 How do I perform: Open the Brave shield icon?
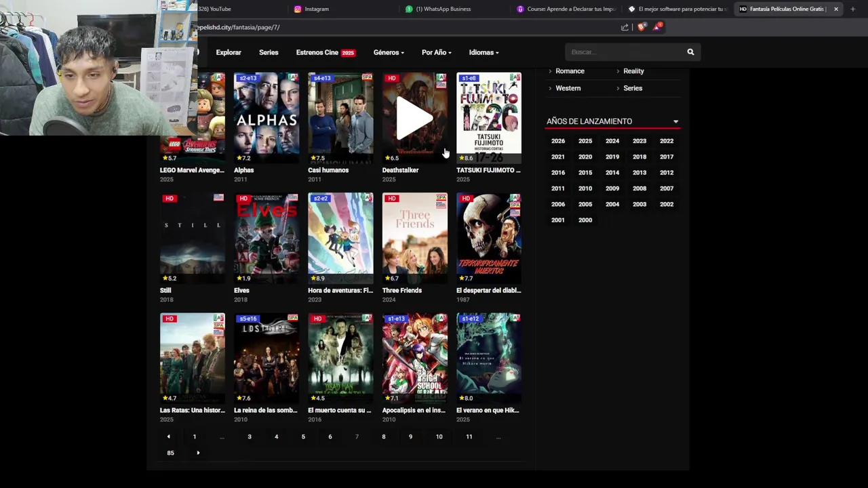click(642, 27)
